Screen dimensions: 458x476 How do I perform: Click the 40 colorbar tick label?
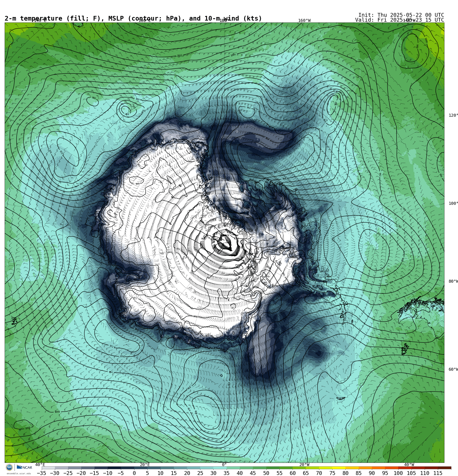[240, 473]
